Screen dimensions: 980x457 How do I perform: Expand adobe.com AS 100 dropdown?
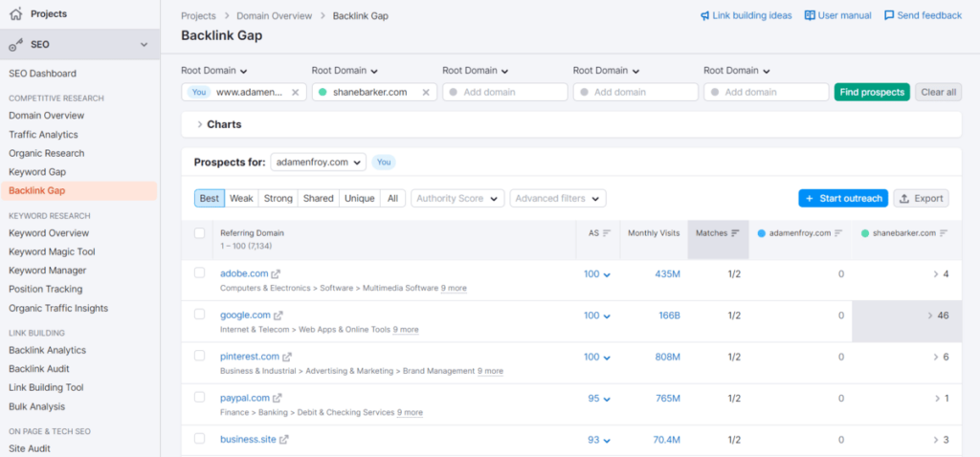[597, 273]
